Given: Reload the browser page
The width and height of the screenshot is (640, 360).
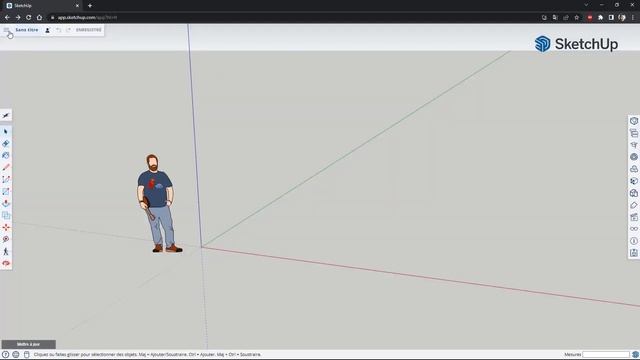Looking at the screenshot, I should tap(29, 18).
